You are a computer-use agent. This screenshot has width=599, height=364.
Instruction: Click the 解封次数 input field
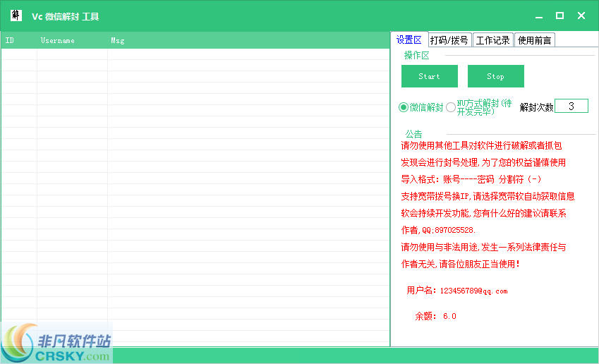click(x=571, y=106)
